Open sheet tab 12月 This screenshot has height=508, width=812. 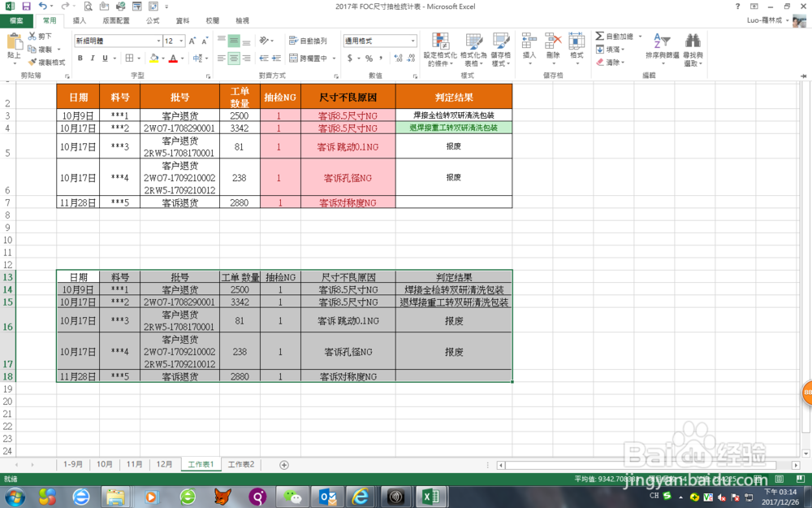(x=164, y=464)
